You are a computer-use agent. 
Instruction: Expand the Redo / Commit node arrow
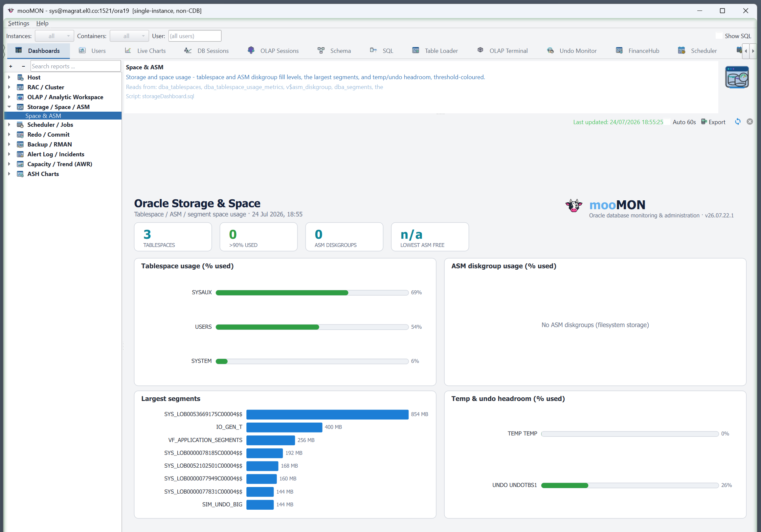[x=9, y=135]
